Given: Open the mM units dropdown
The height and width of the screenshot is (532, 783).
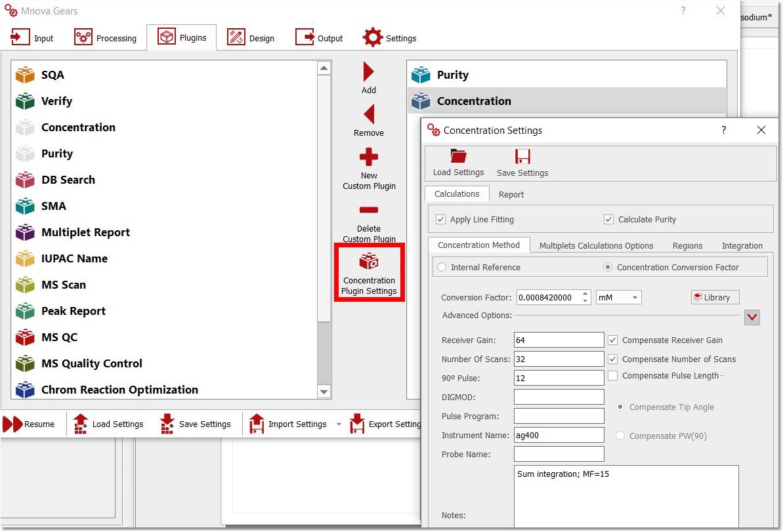Looking at the screenshot, I should (619, 297).
